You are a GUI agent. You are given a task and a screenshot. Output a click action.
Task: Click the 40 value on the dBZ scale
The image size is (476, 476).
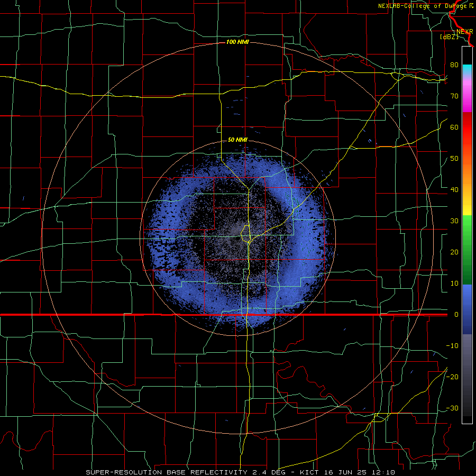pos(454,189)
